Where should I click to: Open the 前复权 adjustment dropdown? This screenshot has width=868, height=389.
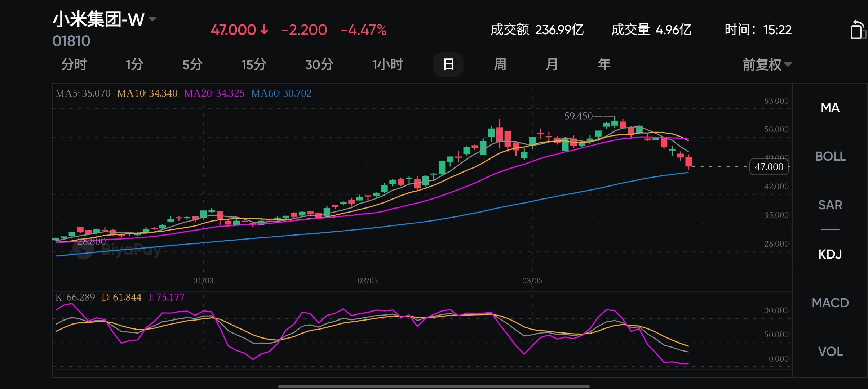(x=767, y=65)
